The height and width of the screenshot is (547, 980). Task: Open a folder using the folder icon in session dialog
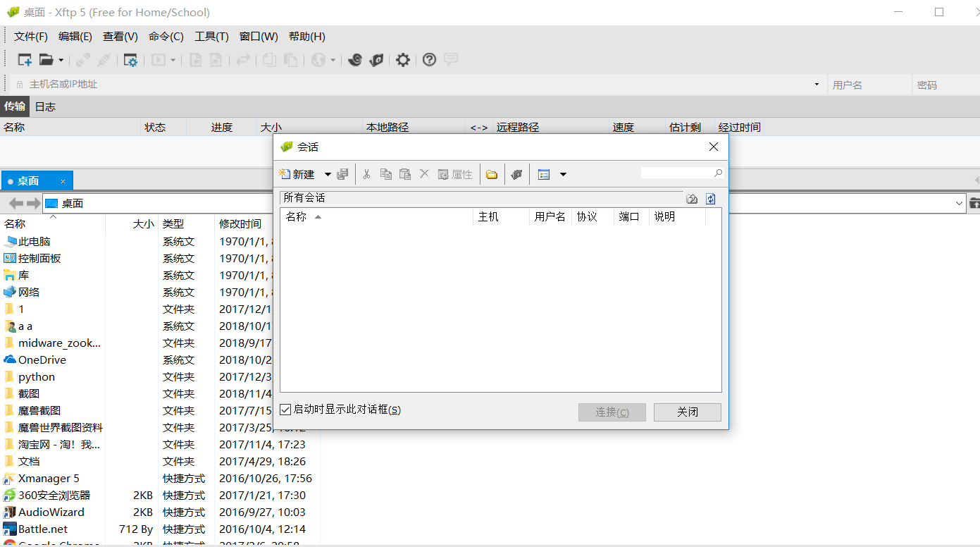pos(492,174)
